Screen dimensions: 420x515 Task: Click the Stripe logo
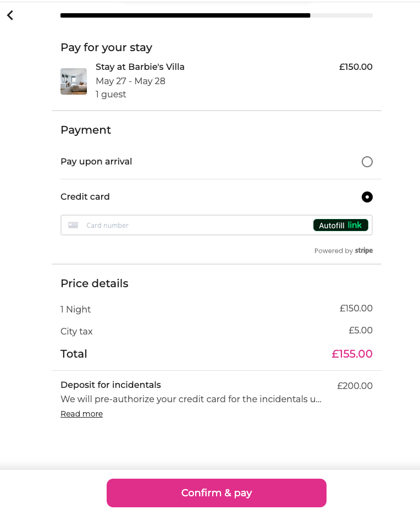(x=363, y=251)
